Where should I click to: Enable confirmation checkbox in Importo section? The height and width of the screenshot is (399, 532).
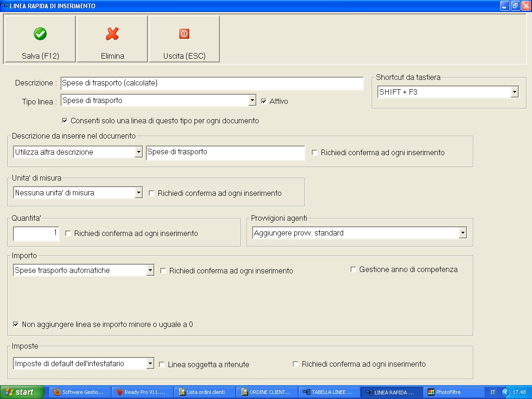point(163,271)
